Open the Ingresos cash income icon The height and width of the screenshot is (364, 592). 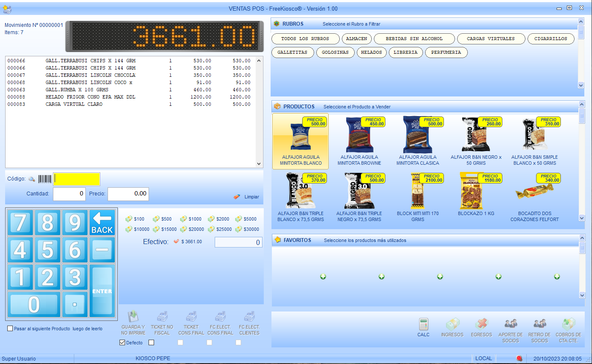(452, 328)
